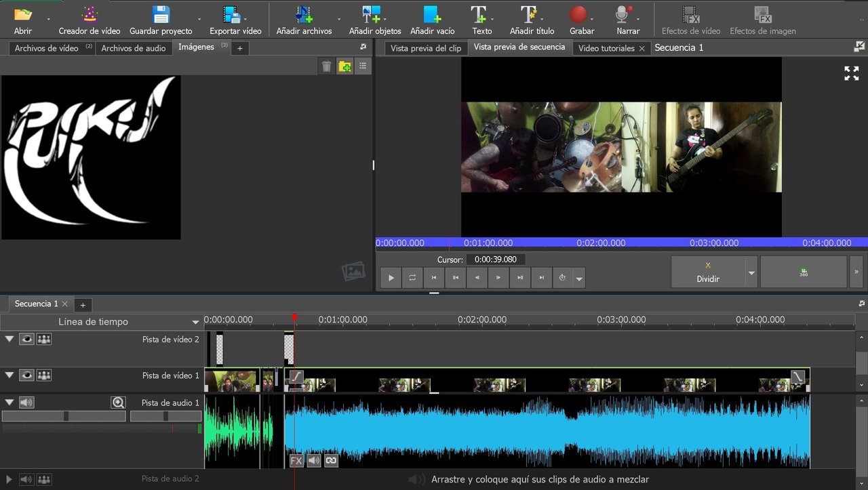This screenshot has height=490, width=868.
Task: Adjust the Pista de audio 1 volume slider
Action: point(64,416)
